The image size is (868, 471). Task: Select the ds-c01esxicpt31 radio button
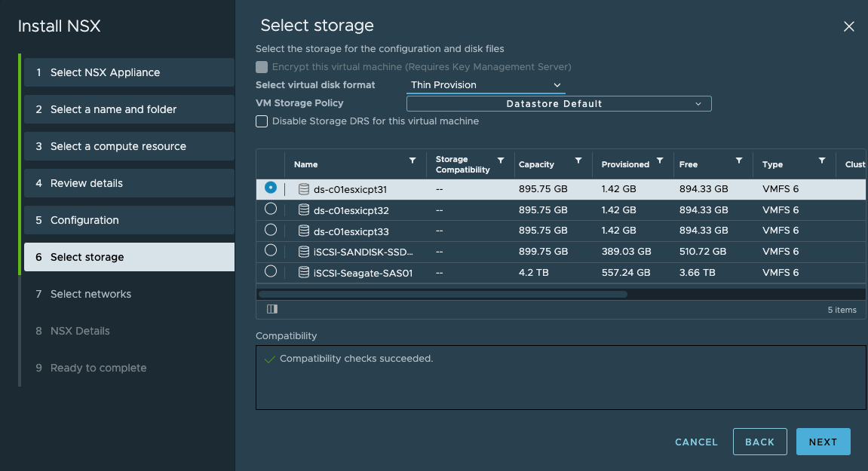270,188
